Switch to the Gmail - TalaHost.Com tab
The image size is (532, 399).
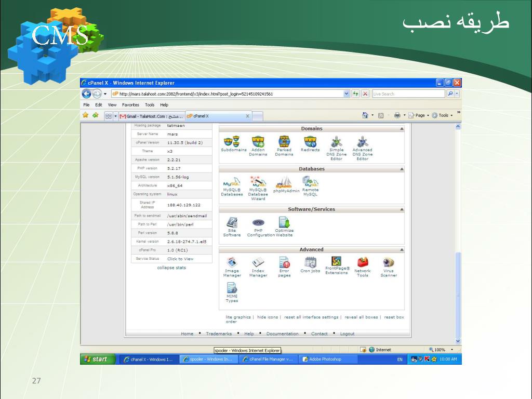[x=152, y=116]
